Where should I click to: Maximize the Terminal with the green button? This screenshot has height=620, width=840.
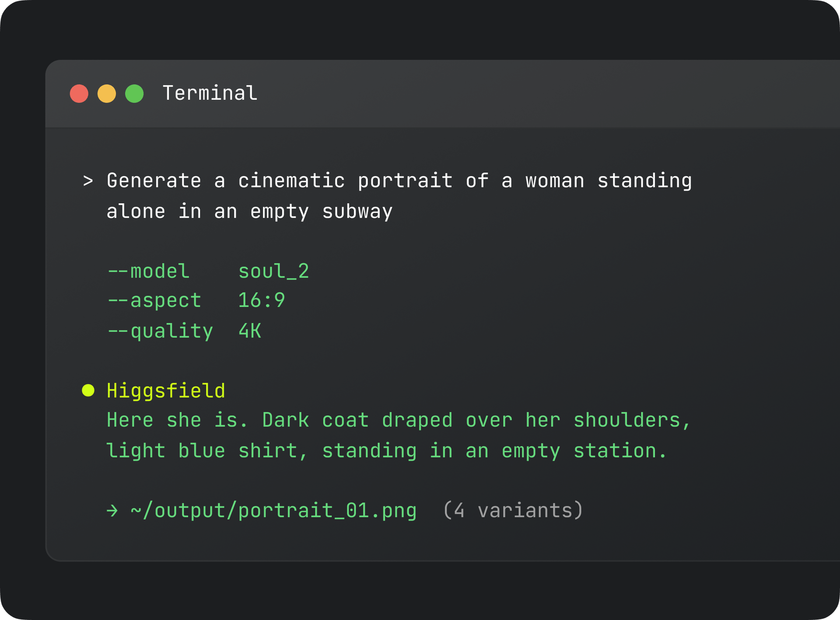134,94
